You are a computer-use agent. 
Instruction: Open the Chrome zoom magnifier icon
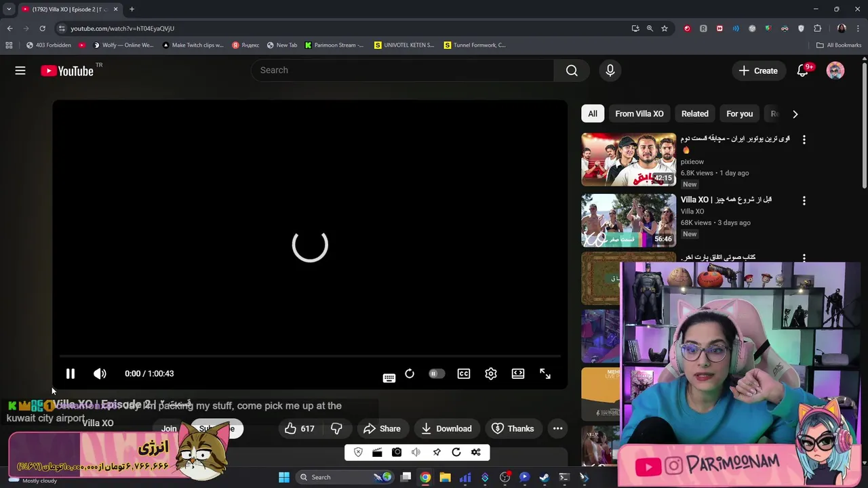pyautogui.click(x=650, y=28)
